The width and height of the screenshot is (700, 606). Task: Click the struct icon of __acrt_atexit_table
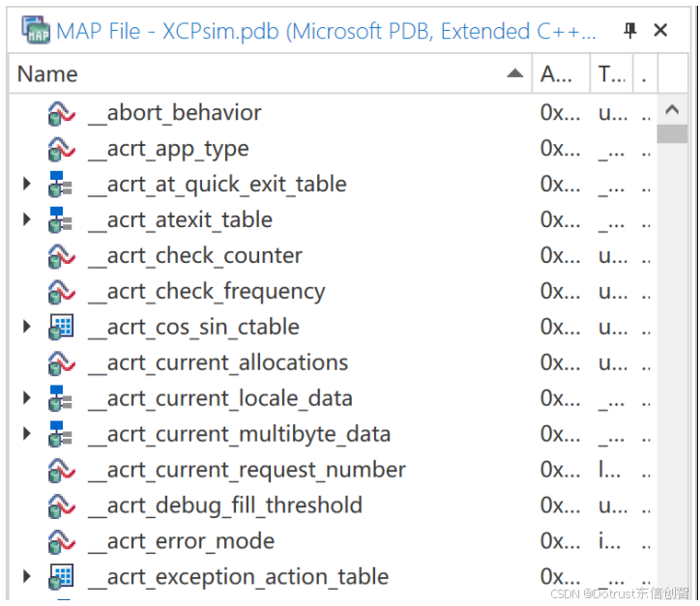coord(60,220)
